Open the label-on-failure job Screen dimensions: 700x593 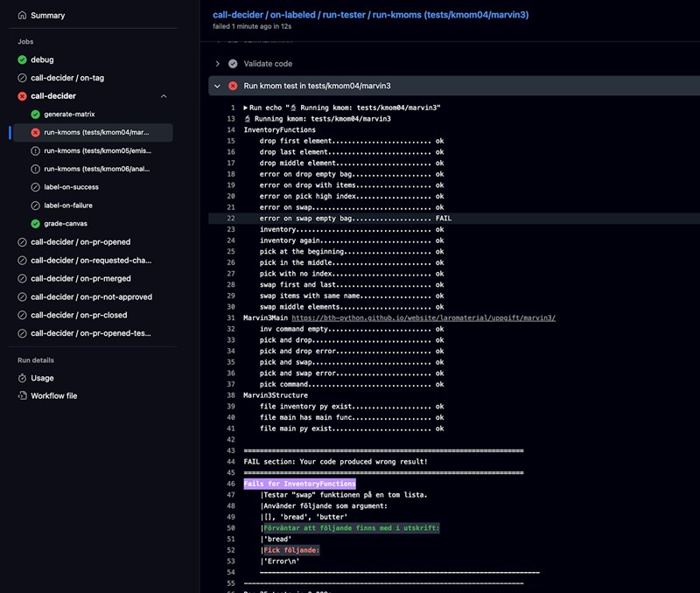[x=68, y=206]
